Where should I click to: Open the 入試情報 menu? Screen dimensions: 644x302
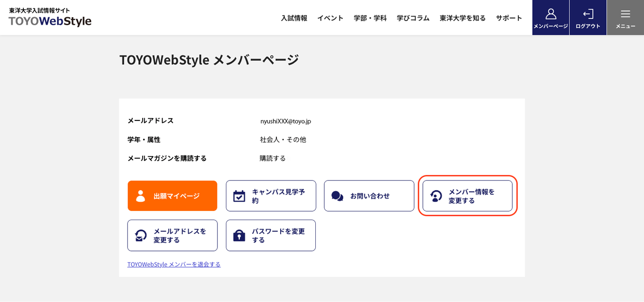294,18
